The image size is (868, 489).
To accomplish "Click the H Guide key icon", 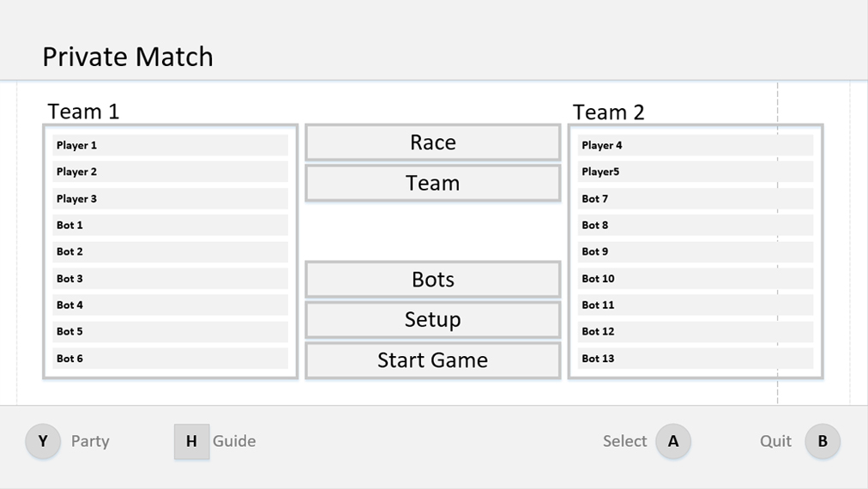I will tap(191, 442).
